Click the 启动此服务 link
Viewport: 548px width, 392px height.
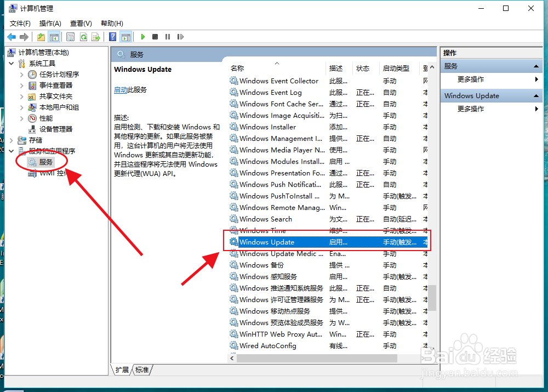click(122, 89)
